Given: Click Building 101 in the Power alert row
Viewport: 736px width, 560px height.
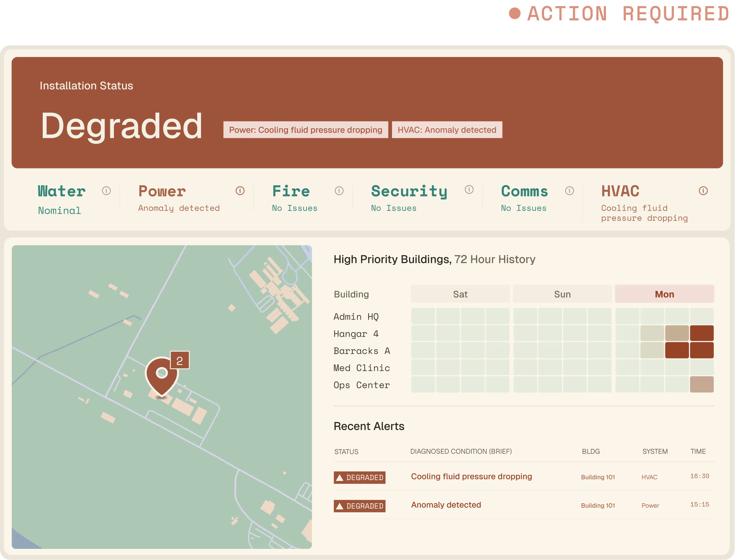Looking at the screenshot, I should [598, 505].
